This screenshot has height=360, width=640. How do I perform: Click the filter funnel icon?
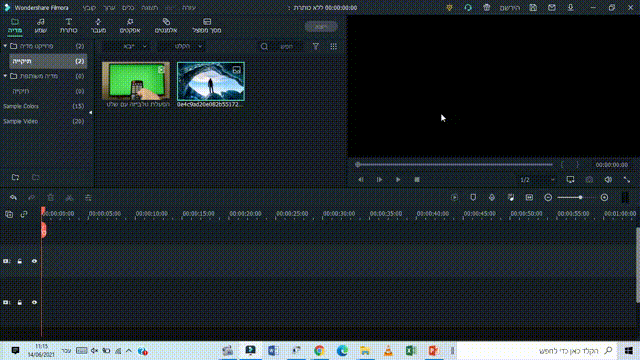(x=316, y=47)
